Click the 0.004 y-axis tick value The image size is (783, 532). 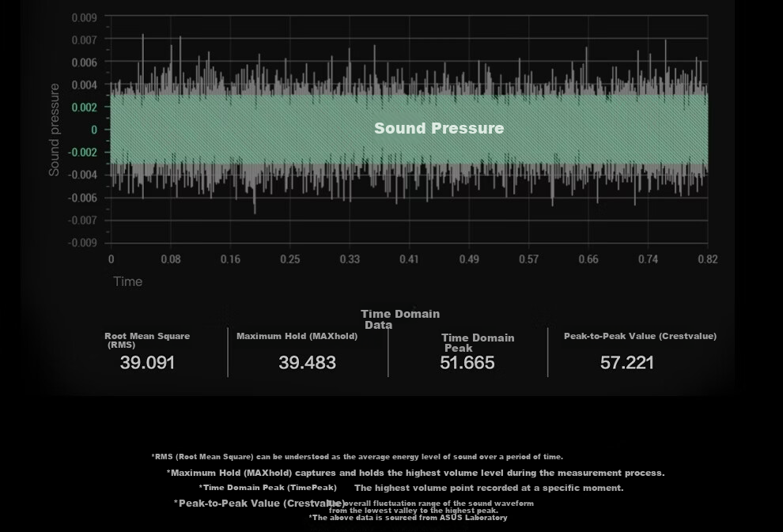coord(85,85)
